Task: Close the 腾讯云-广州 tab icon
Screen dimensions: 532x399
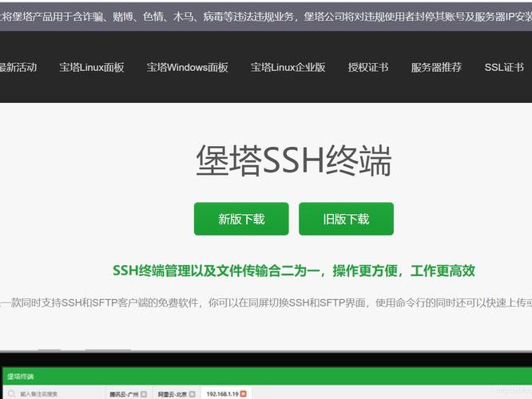Action: pyautogui.click(x=144, y=394)
